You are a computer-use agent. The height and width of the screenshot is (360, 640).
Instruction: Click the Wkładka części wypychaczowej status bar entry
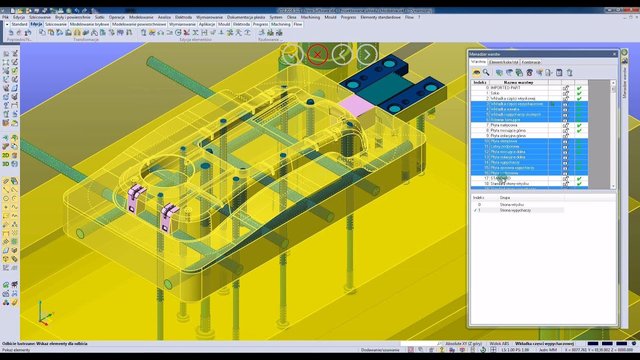(x=544, y=344)
